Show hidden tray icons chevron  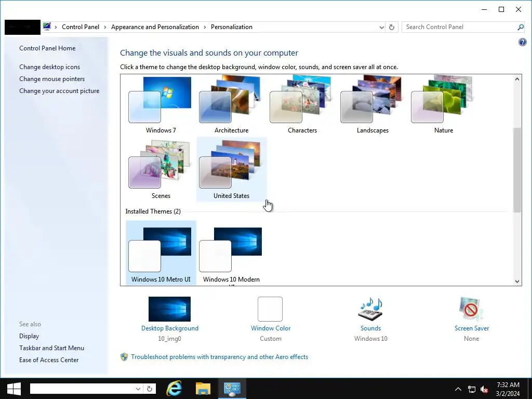[x=458, y=389]
